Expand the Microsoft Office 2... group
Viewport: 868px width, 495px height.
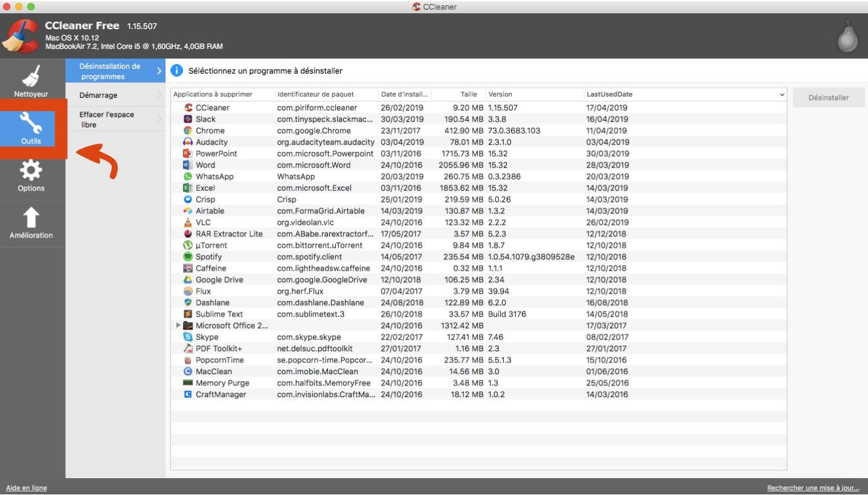click(x=178, y=325)
